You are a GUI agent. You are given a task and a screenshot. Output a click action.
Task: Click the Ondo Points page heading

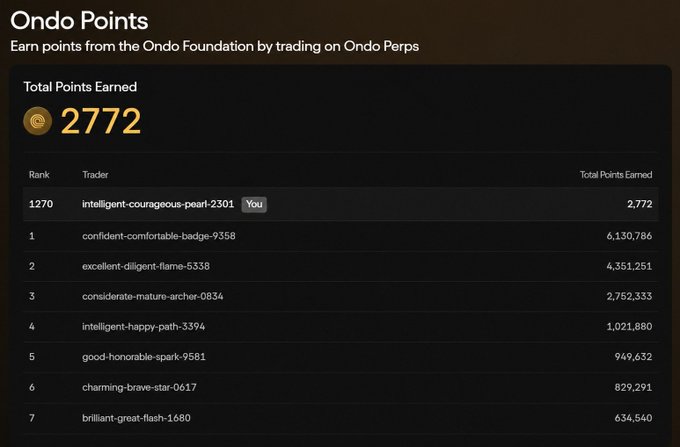(79, 21)
